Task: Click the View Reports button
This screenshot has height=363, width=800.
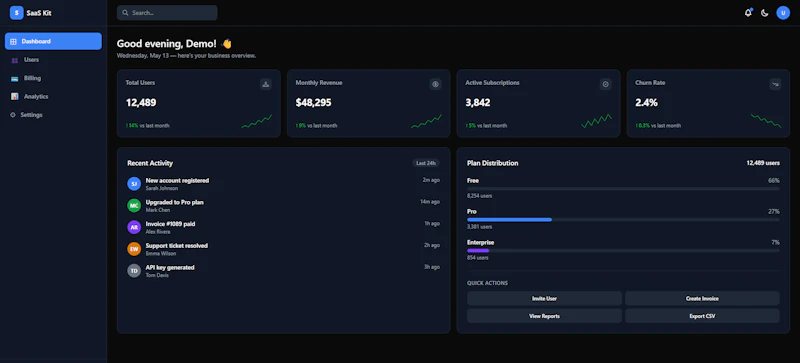Action: click(x=544, y=316)
